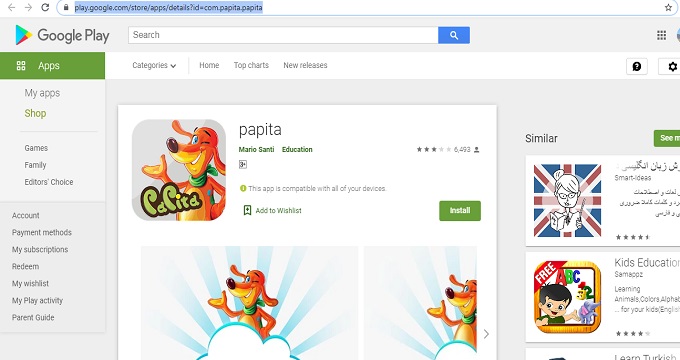Click the browser reload icon
680x360 pixels.
tap(45, 7)
